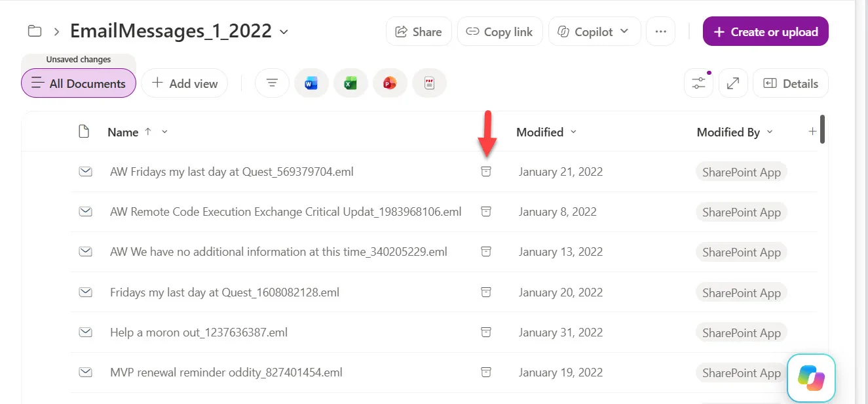Open the Modified By column dropdown
Image resolution: width=868 pixels, height=404 pixels.
point(770,132)
